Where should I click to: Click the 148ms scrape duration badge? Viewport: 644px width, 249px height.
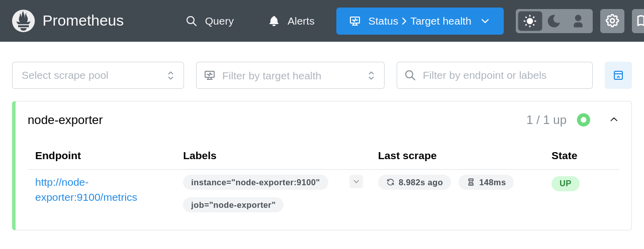[x=486, y=182]
